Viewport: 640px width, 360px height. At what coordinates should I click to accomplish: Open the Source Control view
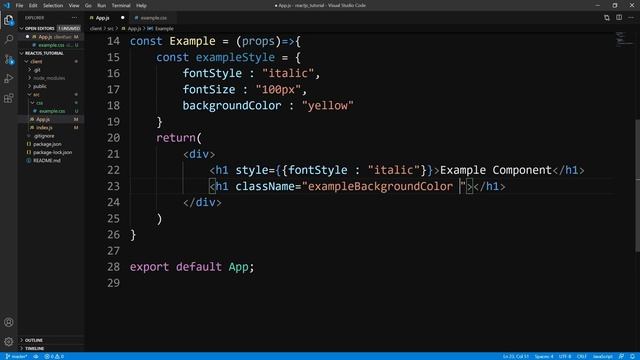pyautogui.click(x=9, y=60)
